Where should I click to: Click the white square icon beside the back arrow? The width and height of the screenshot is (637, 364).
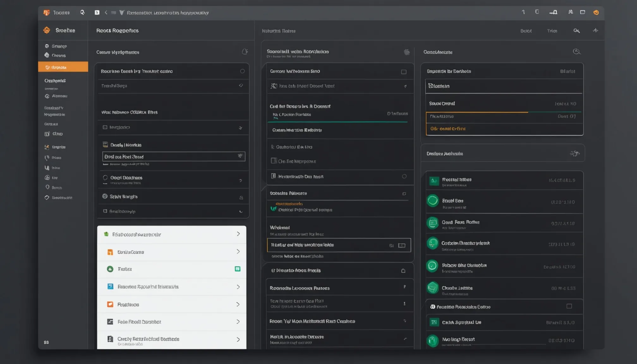tap(97, 12)
